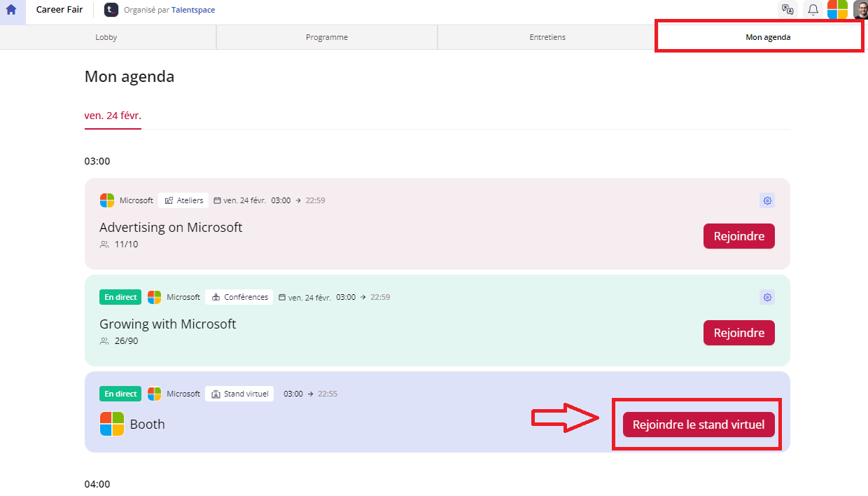Open settings gear for Advertising on Microsoft
868x496 pixels.
click(767, 200)
